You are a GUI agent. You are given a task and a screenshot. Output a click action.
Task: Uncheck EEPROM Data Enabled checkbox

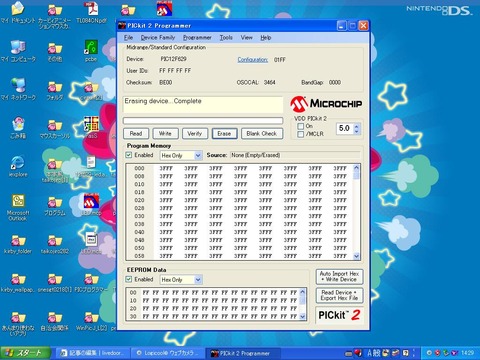pyautogui.click(x=129, y=279)
